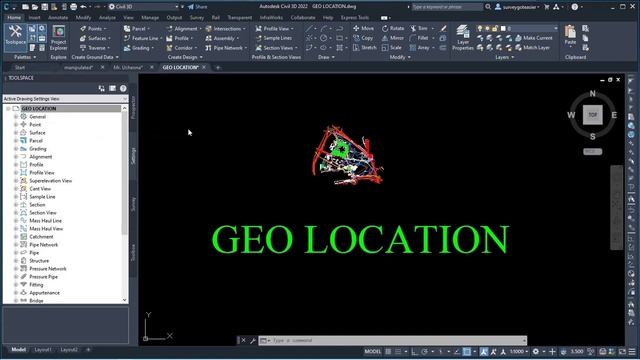Toggle object snap in status bar
Screen dimensions: 640x360
tap(467, 351)
